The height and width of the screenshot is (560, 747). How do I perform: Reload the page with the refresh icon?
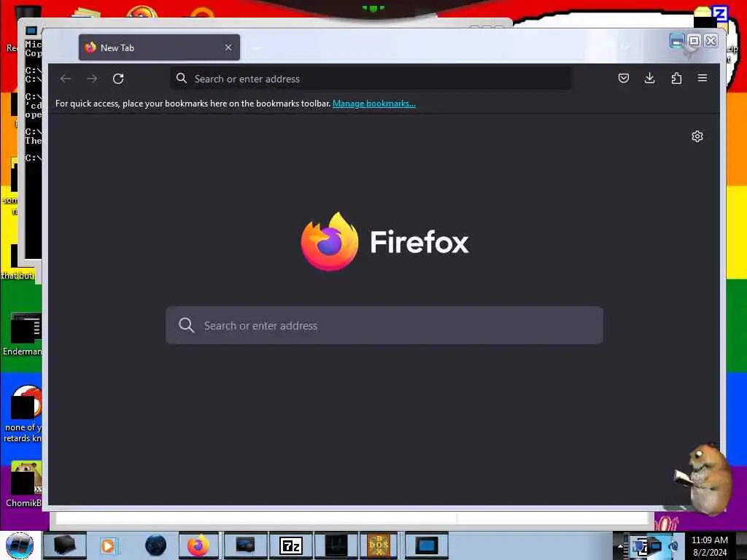click(118, 79)
